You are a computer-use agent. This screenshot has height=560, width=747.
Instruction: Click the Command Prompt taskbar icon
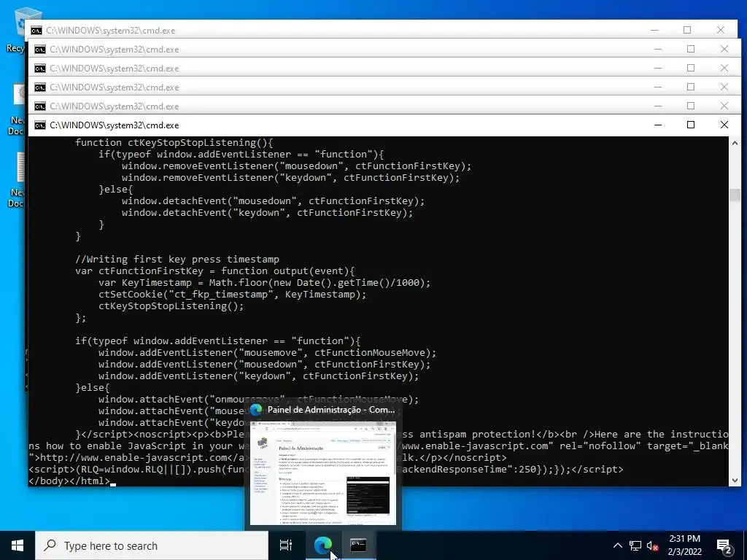click(x=358, y=545)
